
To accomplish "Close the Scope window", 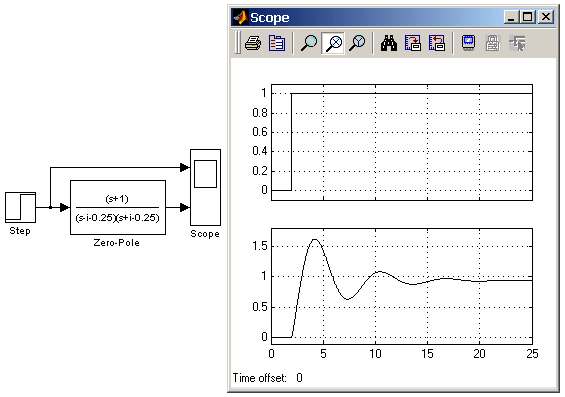I will point(546,17).
